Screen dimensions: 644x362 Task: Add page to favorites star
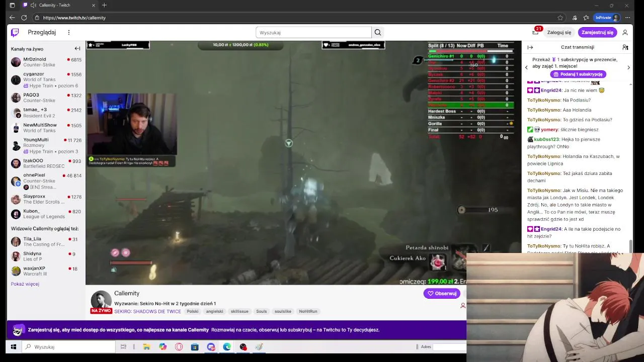(560, 18)
